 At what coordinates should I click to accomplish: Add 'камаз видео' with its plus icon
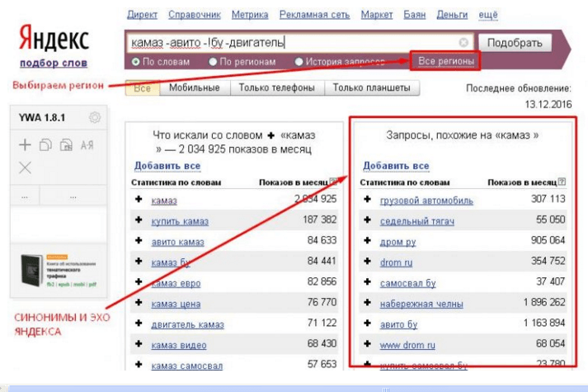point(139,343)
